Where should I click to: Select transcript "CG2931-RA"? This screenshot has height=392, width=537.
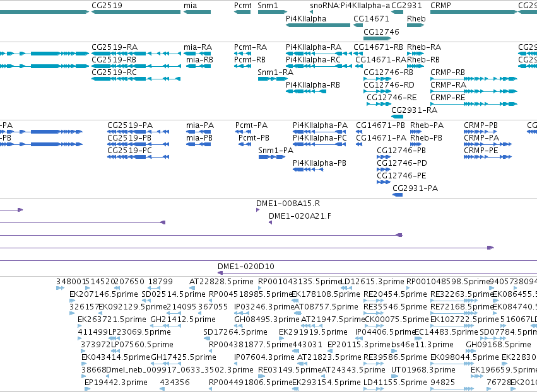pos(415,110)
